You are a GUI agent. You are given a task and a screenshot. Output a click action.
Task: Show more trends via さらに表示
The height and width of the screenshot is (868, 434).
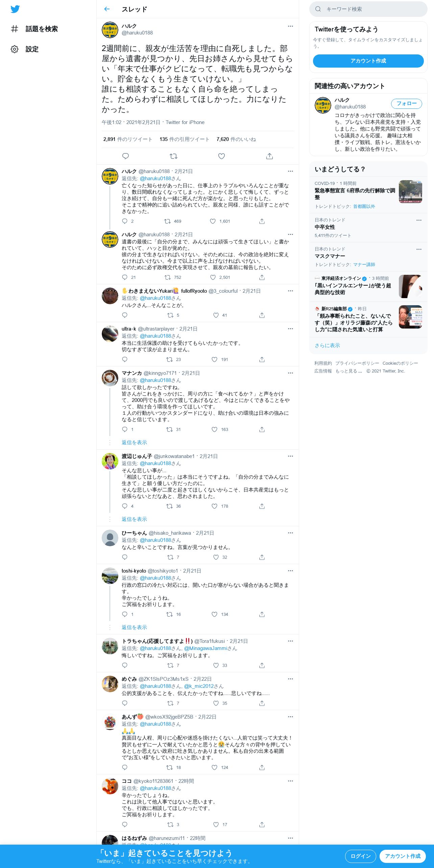coord(327,345)
